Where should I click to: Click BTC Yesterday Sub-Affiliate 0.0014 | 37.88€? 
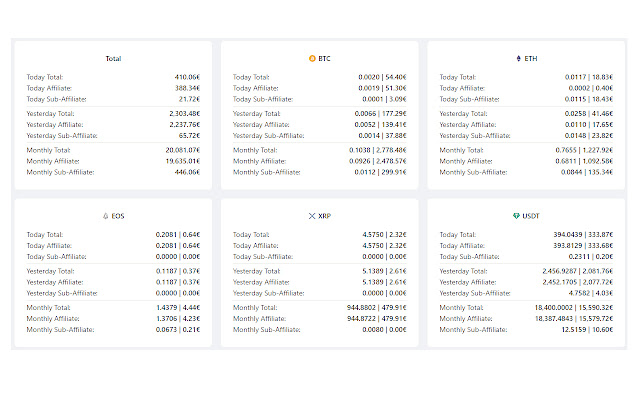point(382,136)
